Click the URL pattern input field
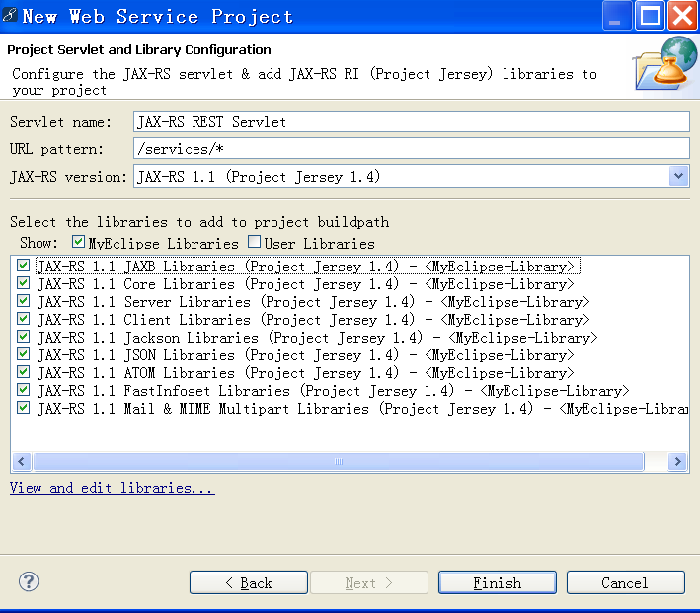 411,148
